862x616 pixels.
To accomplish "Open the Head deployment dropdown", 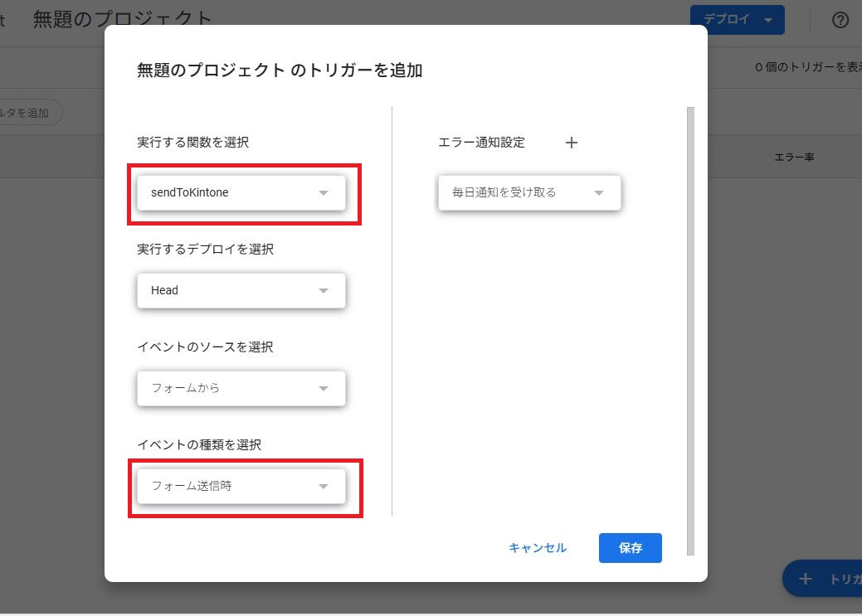I will pos(241,290).
